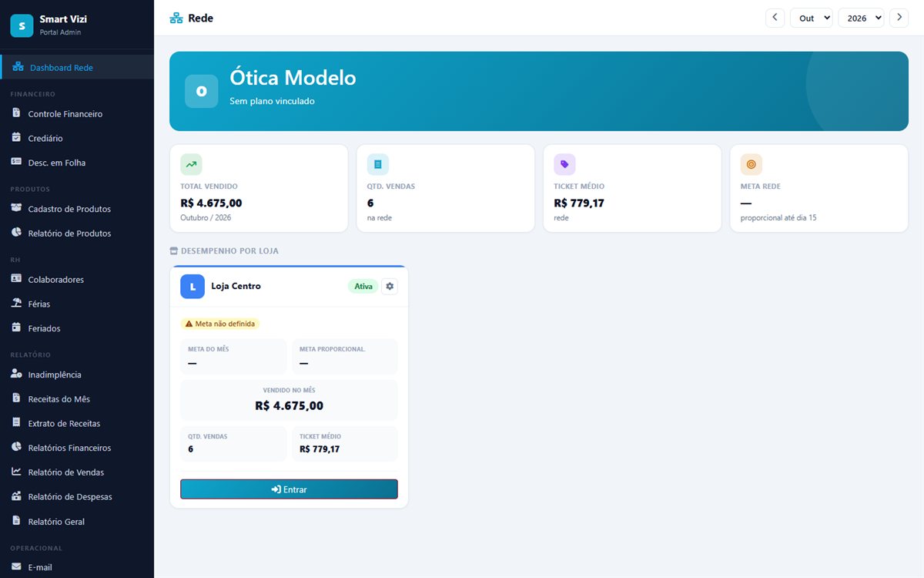Click the Meta Rede target icon
This screenshot has height=578, width=924.
752,164
